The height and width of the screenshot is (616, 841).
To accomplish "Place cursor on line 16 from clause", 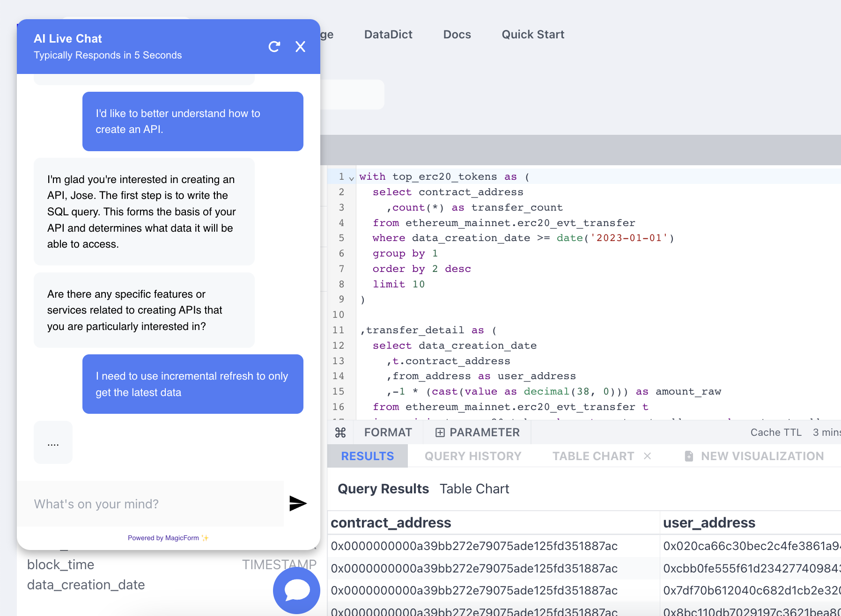I will 510,407.
